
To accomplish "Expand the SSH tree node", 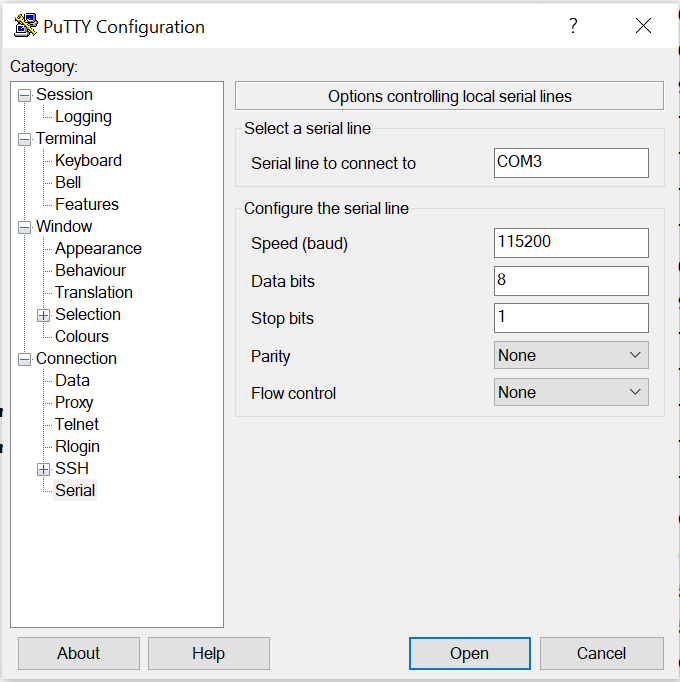I will pyautogui.click(x=43, y=469).
